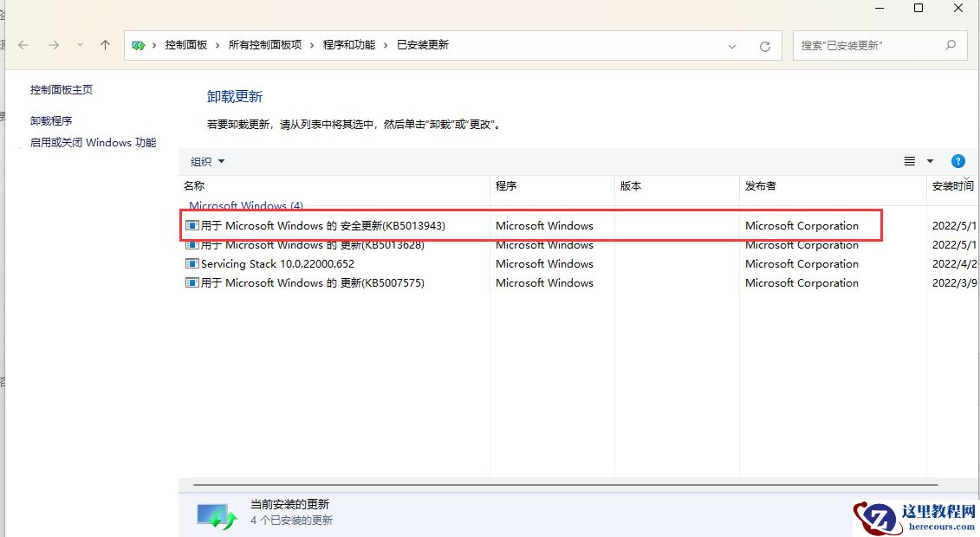
Task: Open the view options dropdown arrow
Action: click(x=930, y=160)
